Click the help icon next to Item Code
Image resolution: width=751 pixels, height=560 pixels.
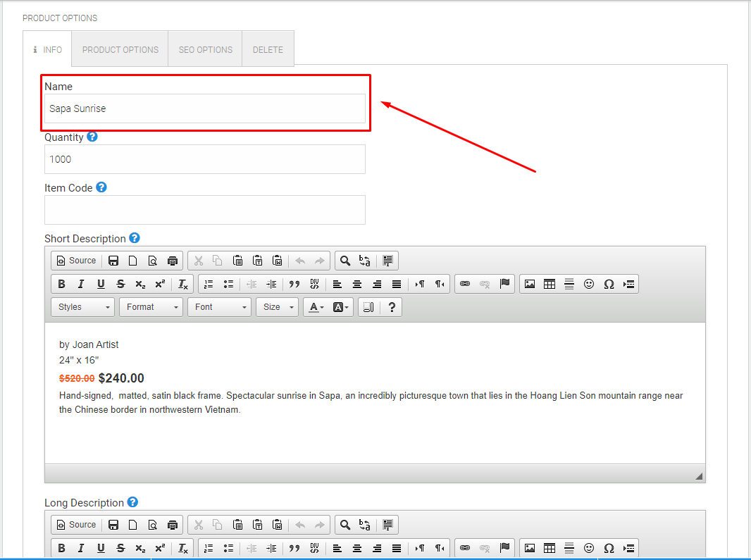click(101, 187)
